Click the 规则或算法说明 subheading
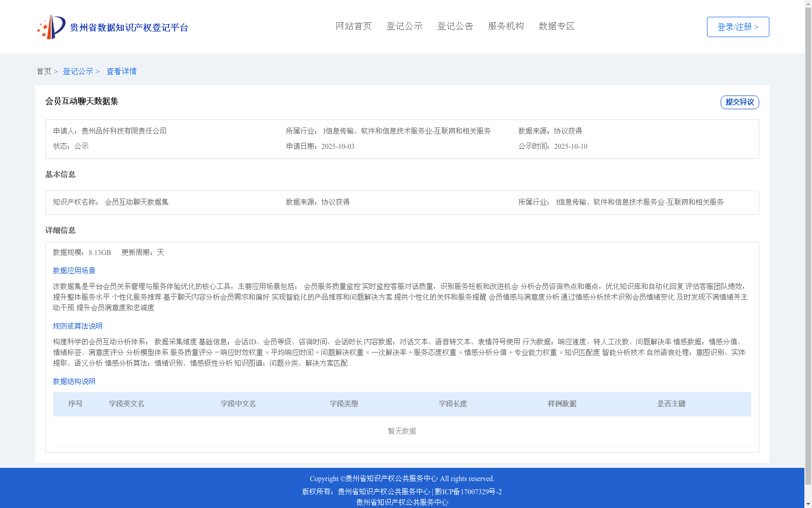 click(x=78, y=326)
